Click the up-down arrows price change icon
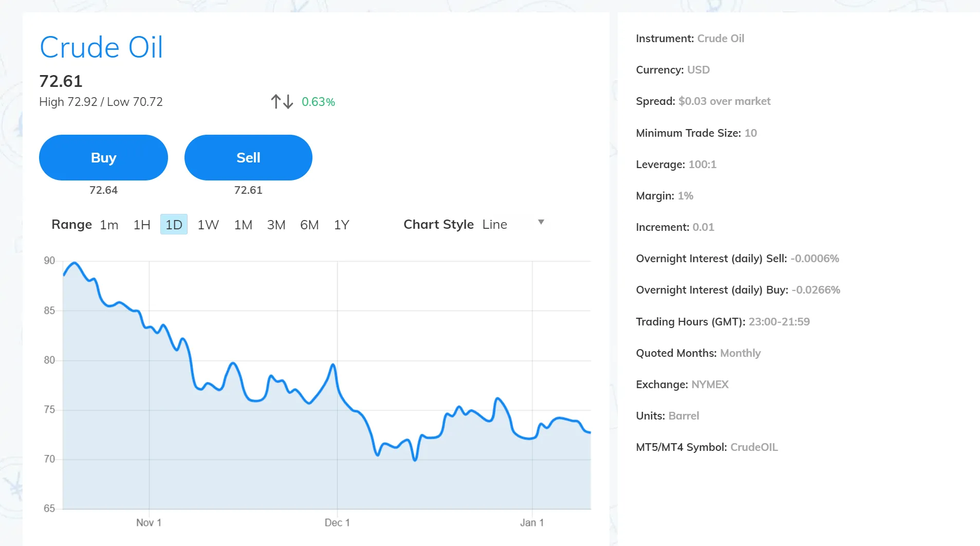 (282, 101)
